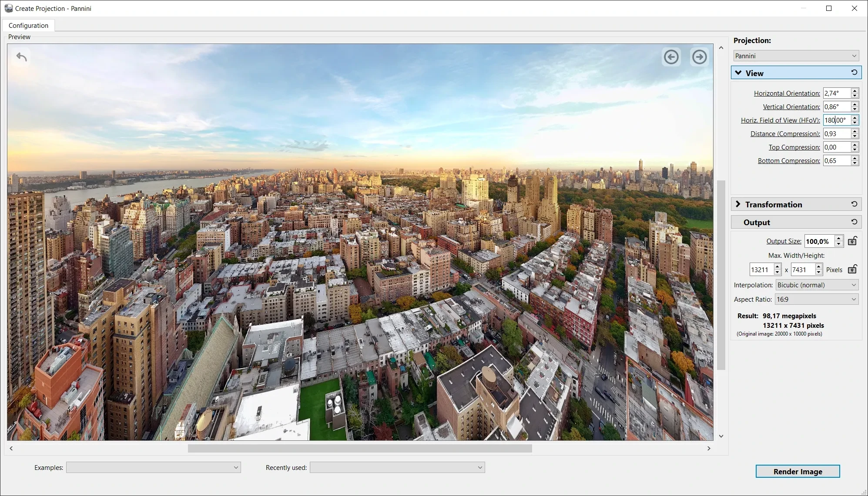
Task: Click the Bottom Compression label link
Action: point(789,160)
